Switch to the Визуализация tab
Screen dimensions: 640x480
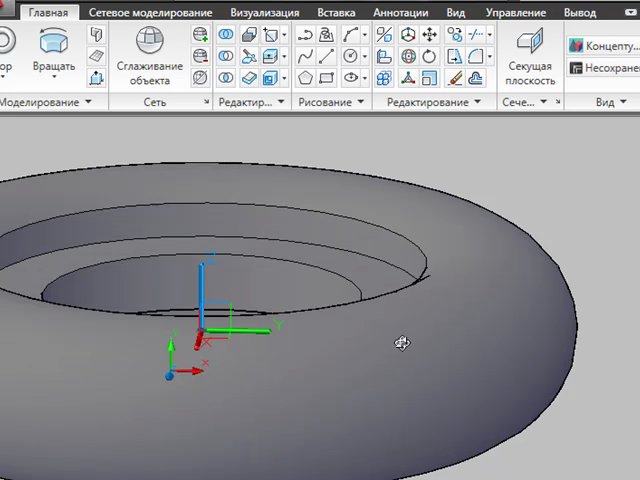[264, 13]
